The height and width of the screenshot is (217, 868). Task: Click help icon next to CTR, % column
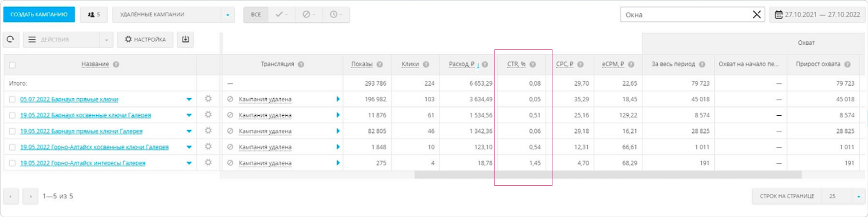coord(533,64)
